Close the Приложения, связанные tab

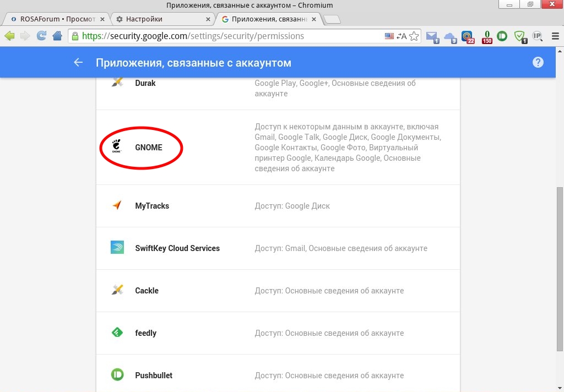(313, 19)
